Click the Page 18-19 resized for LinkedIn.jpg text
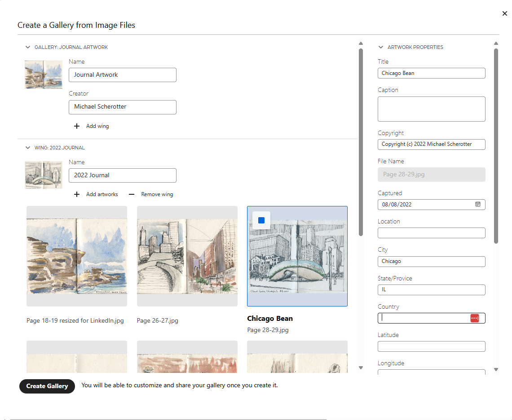Viewport: 512px width, 420px height. [75, 320]
